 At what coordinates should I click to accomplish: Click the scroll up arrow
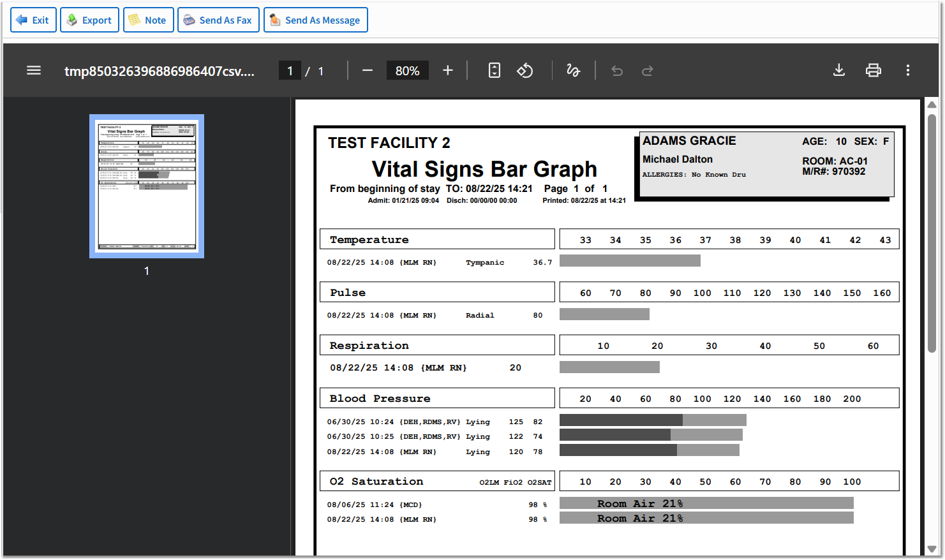pyautogui.click(x=932, y=104)
